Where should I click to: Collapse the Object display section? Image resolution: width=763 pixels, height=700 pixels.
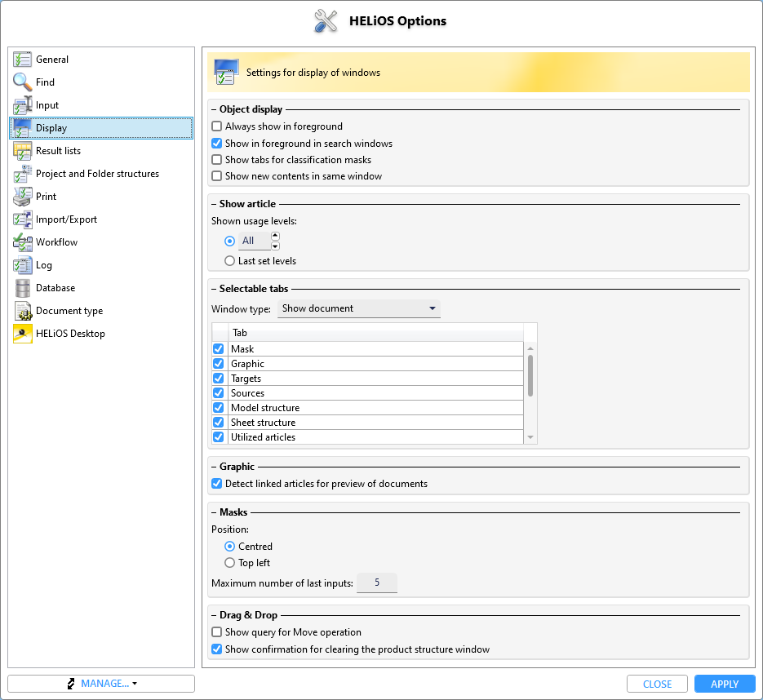[x=214, y=109]
